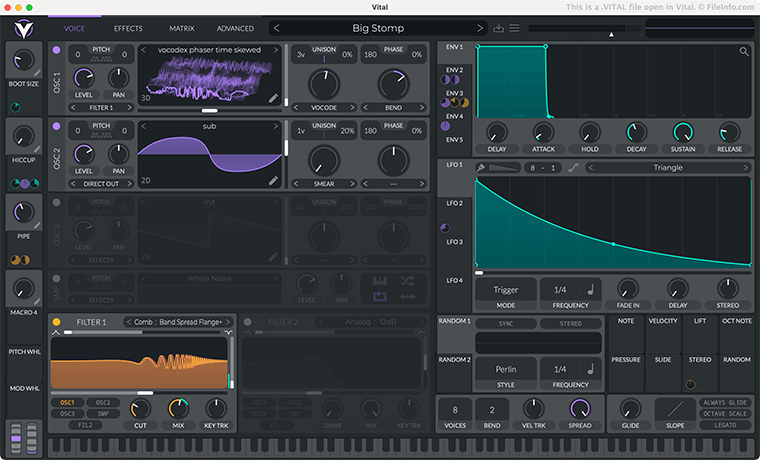Image resolution: width=760 pixels, height=460 pixels.
Task: Toggle OSC2 input button in Filter 1
Action: pyautogui.click(x=102, y=402)
